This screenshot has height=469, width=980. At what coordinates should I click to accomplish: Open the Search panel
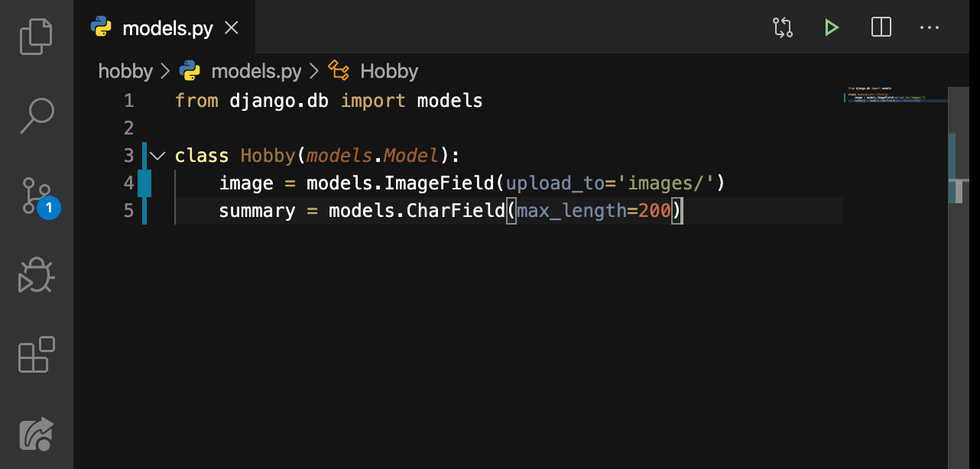coord(36,115)
